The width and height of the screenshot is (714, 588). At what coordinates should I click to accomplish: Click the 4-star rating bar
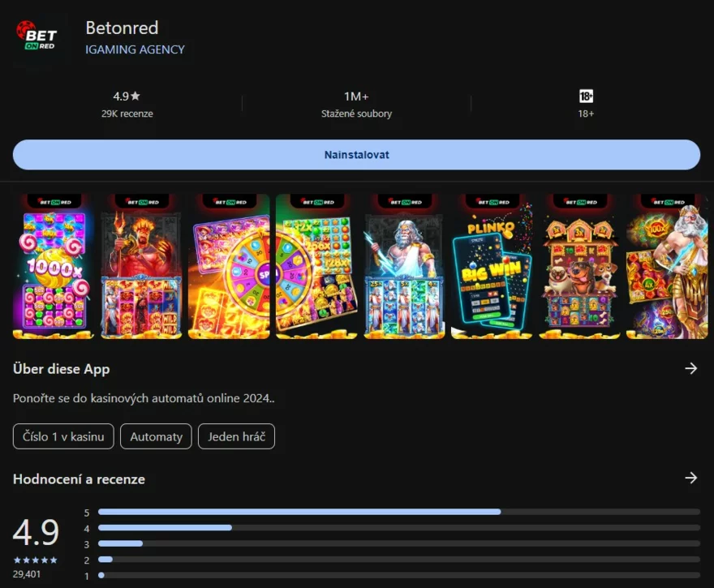coord(398,528)
